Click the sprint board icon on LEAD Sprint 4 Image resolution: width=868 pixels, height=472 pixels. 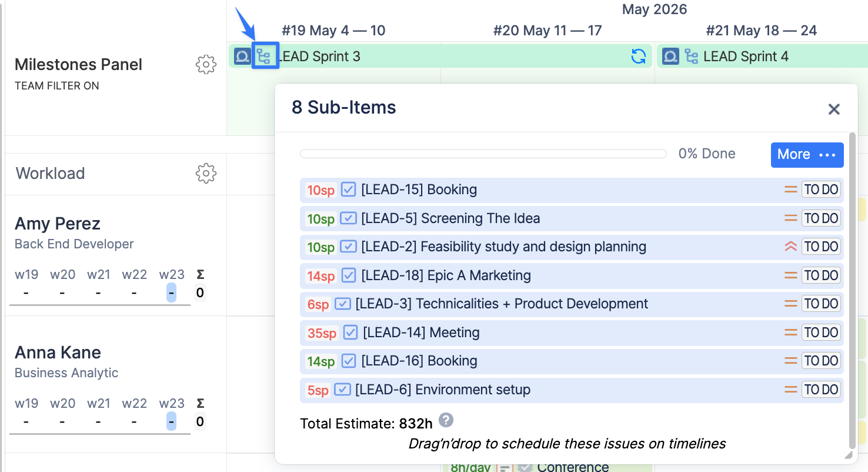click(x=670, y=56)
